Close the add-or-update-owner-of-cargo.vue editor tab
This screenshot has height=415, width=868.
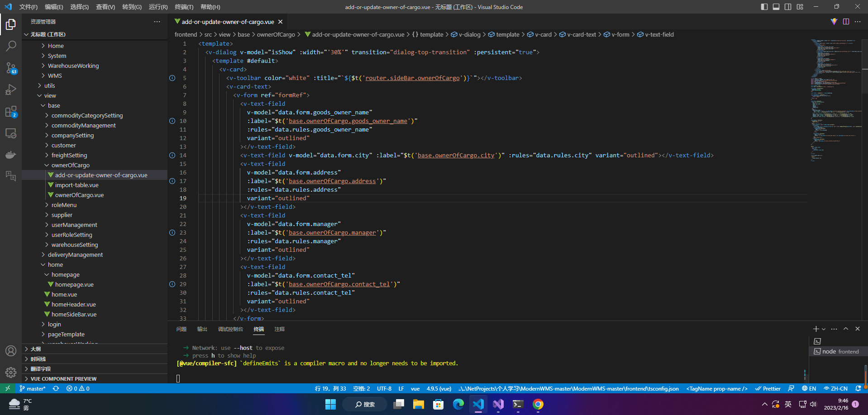(281, 22)
